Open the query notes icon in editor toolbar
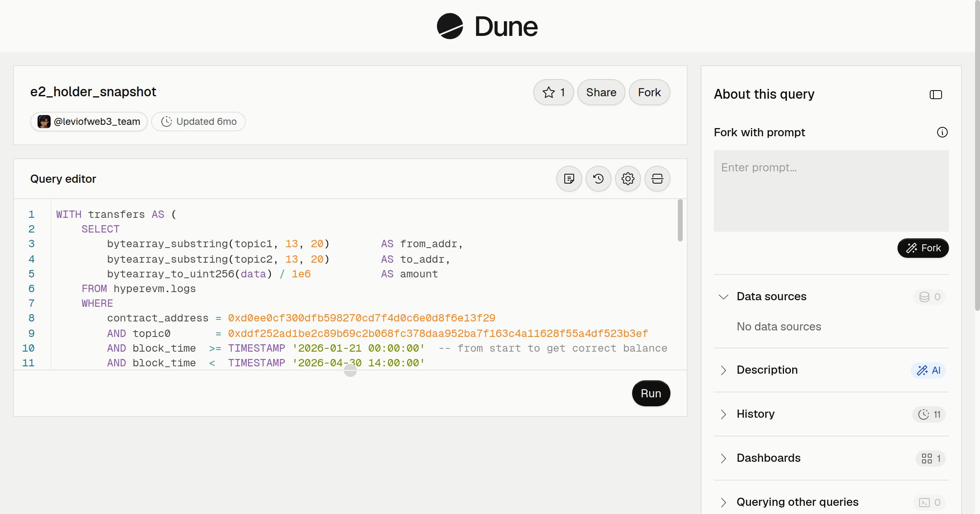The width and height of the screenshot is (980, 514). click(569, 179)
